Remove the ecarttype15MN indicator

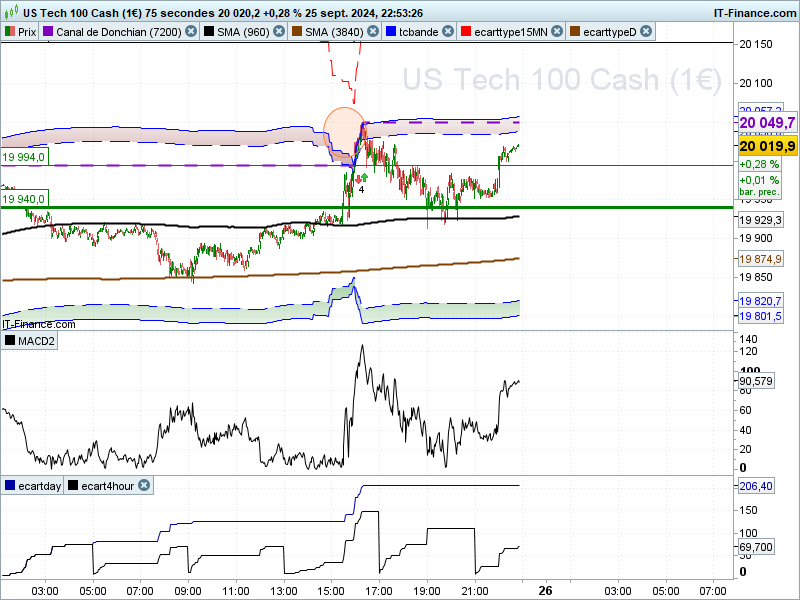[x=557, y=32]
